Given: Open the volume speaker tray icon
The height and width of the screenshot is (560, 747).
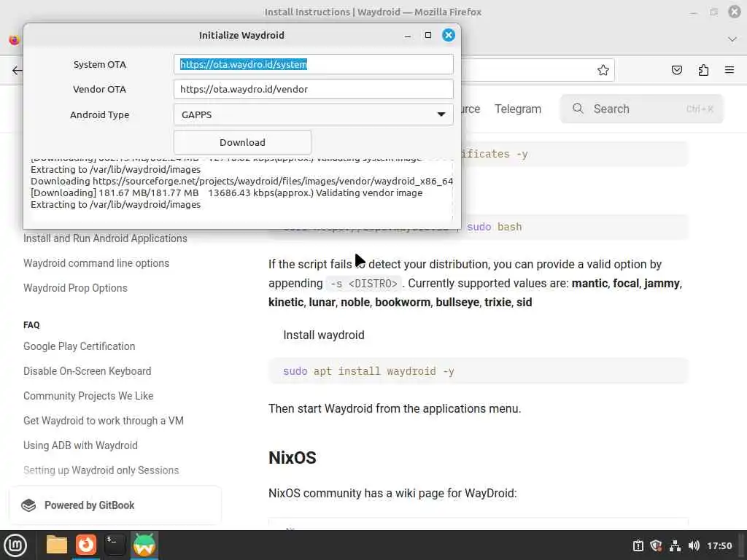Looking at the screenshot, I should (693, 545).
